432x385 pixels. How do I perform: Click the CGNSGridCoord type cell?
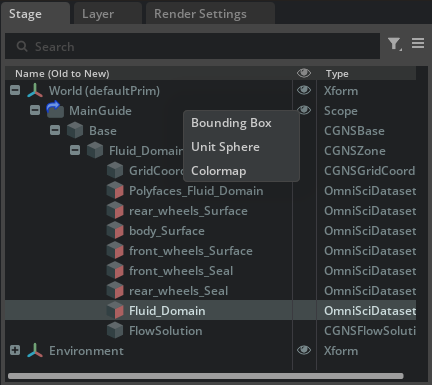pos(369,171)
